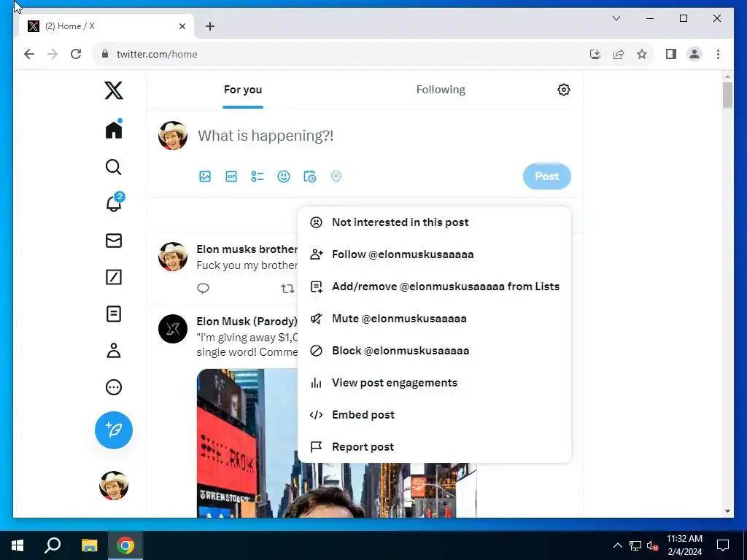Click Elon musks brother post avatar
The image size is (747, 560).
click(172, 256)
